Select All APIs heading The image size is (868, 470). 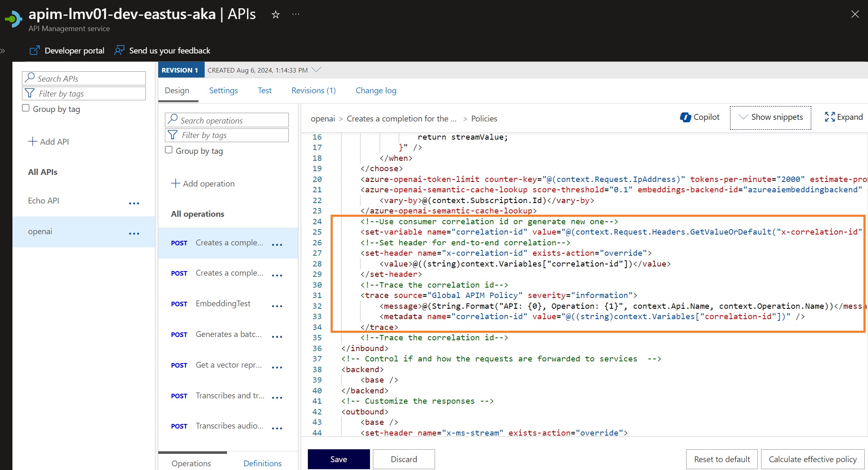pyautogui.click(x=43, y=172)
